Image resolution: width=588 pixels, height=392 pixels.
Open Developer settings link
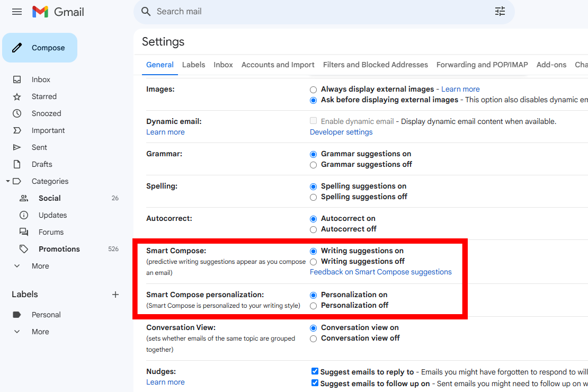(x=341, y=131)
